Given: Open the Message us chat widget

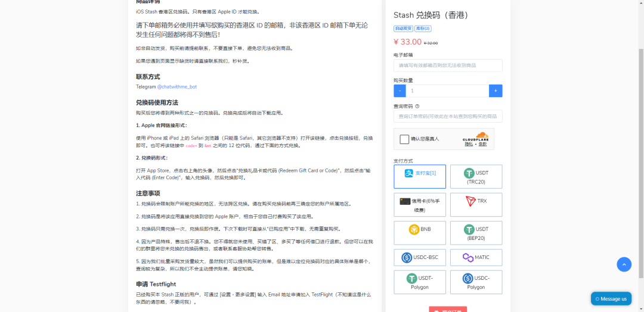Looking at the screenshot, I should (x=611, y=298).
